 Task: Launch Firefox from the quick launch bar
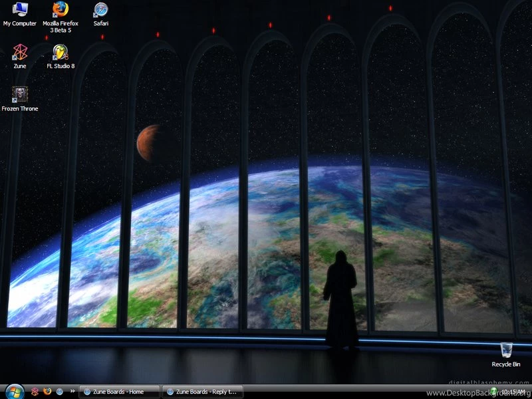point(47,392)
